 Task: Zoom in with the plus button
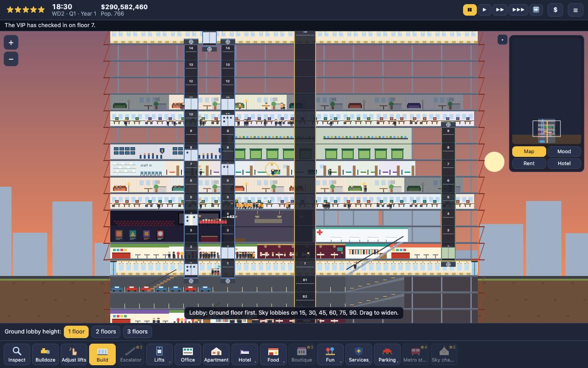coord(11,43)
